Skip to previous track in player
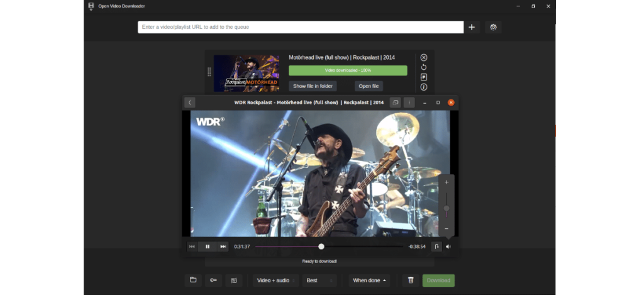Screen dimensions: 644x295 [x=192, y=247]
